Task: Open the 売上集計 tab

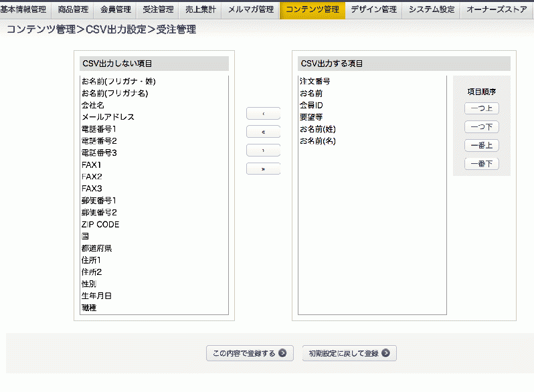Action: (x=200, y=10)
